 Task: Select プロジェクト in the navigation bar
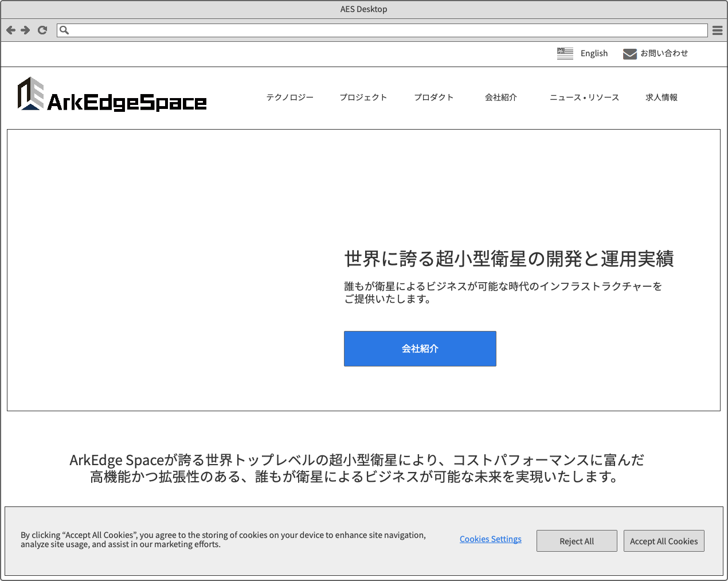(x=363, y=98)
